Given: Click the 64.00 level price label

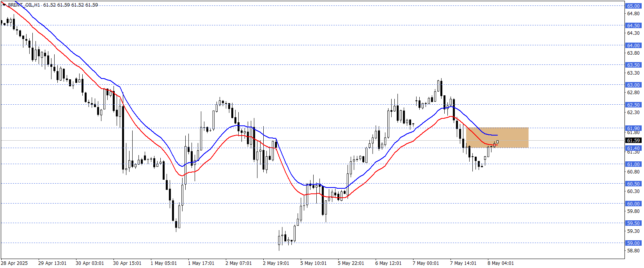Looking at the screenshot, I should 633,45.
